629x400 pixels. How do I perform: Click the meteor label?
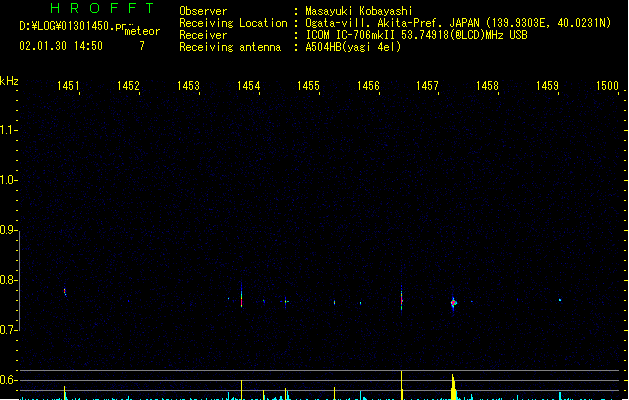tap(142, 31)
